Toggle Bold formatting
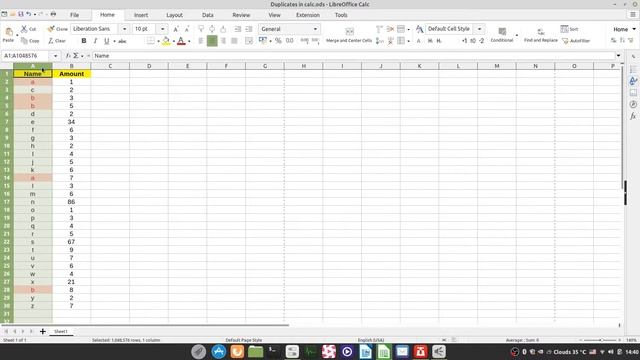The height and width of the screenshot is (360, 640). [x=84, y=41]
